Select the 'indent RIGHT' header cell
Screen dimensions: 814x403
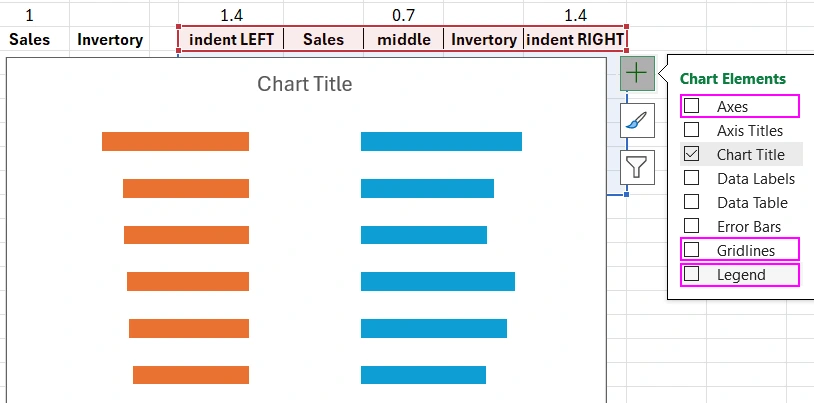coord(575,40)
